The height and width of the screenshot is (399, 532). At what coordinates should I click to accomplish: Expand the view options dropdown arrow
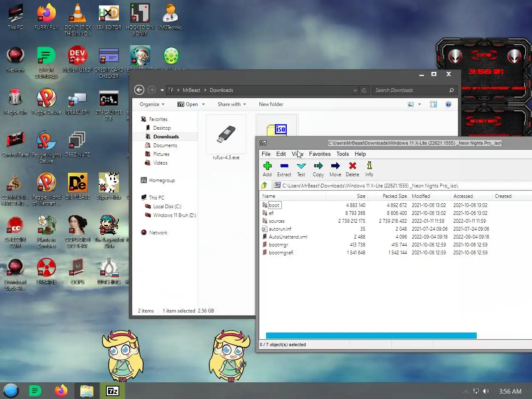coord(419,104)
